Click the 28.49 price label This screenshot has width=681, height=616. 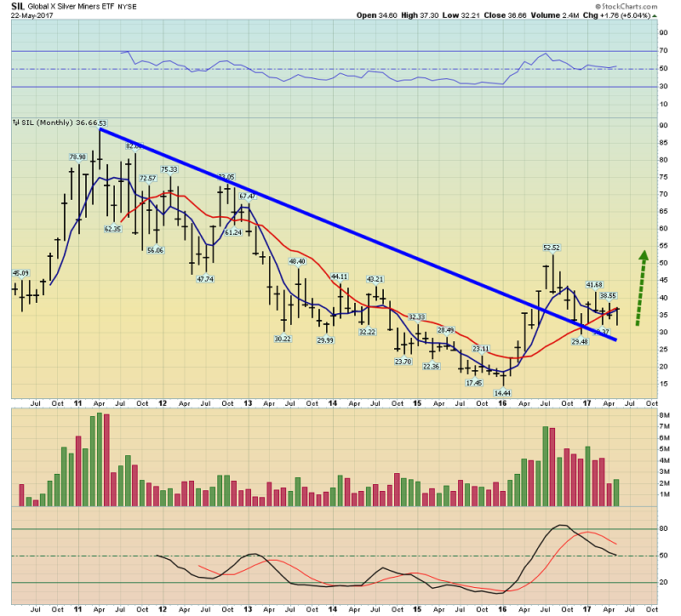pyautogui.click(x=445, y=330)
